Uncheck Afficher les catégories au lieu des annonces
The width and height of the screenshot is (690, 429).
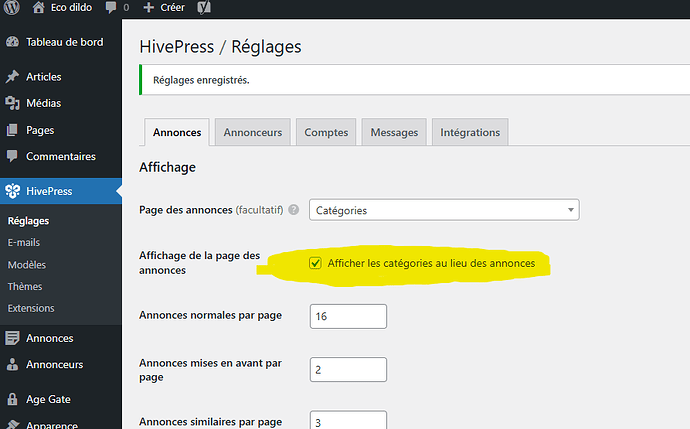(315, 263)
